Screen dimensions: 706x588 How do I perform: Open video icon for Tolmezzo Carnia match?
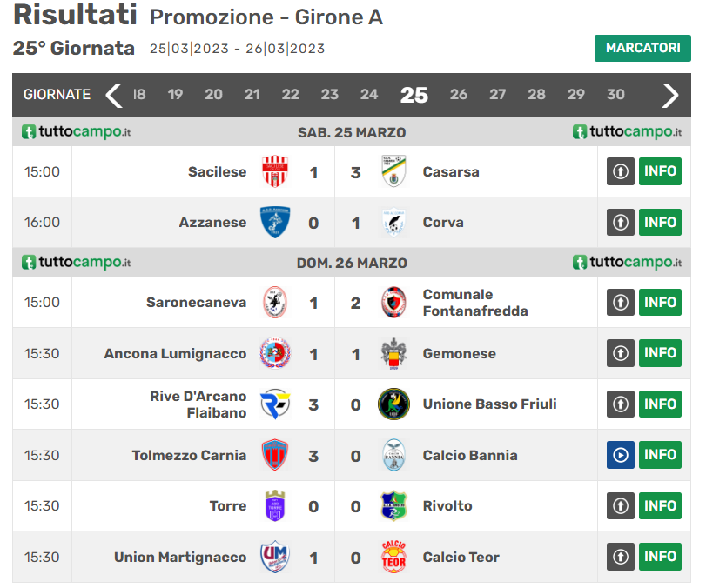621,455
